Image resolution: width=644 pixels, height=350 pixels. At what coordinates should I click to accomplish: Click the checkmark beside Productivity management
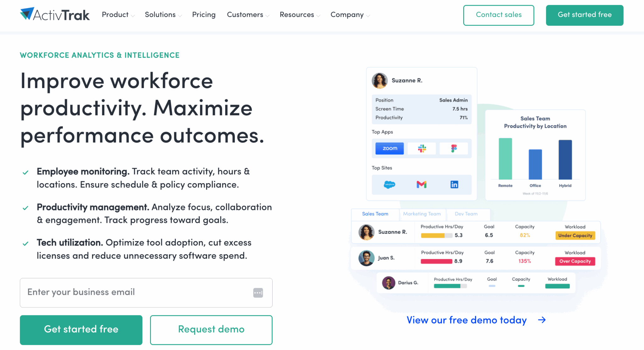click(25, 208)
